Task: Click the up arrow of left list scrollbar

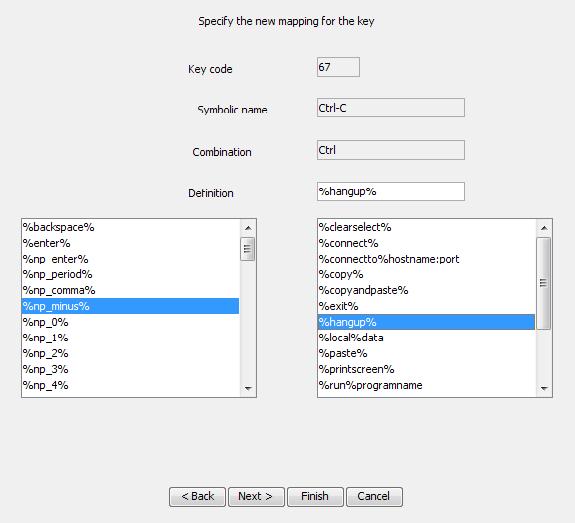Action: click(x=248, y=228)
